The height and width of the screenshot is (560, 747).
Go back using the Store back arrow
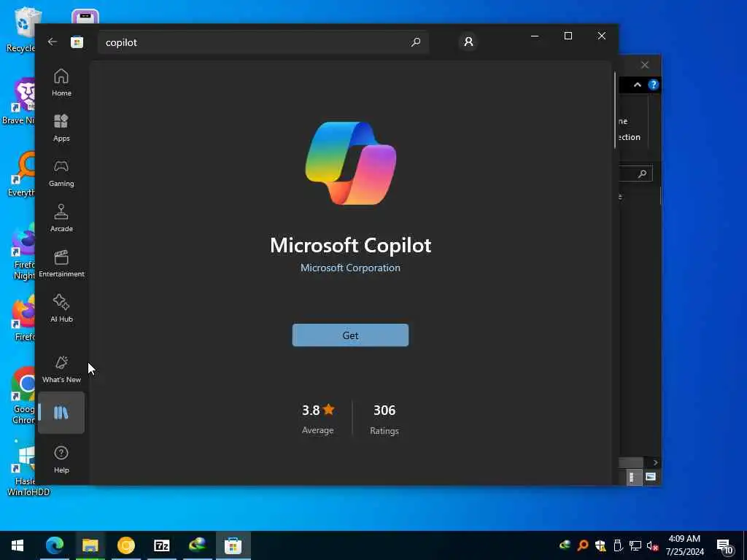tap(53, 42)
